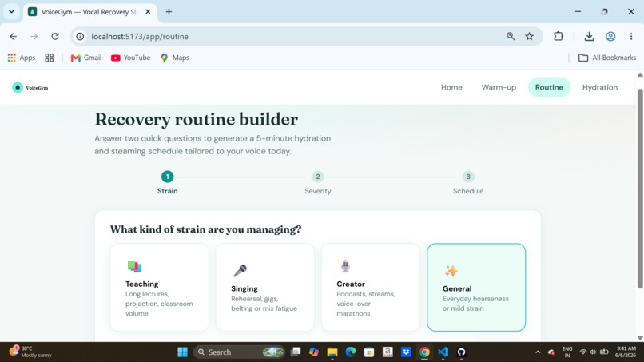Viewport: 644px width, 362px height.
Task: Jump to step 2 Severity
Action: tap(317, 177)
